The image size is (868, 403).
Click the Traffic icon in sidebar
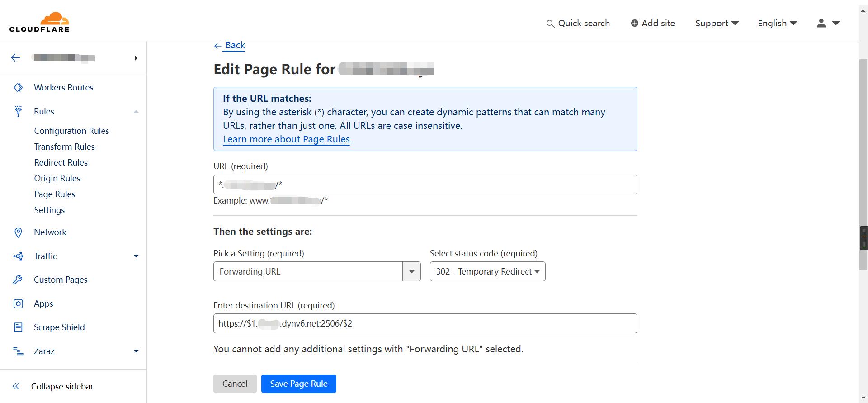coord(18,256)
